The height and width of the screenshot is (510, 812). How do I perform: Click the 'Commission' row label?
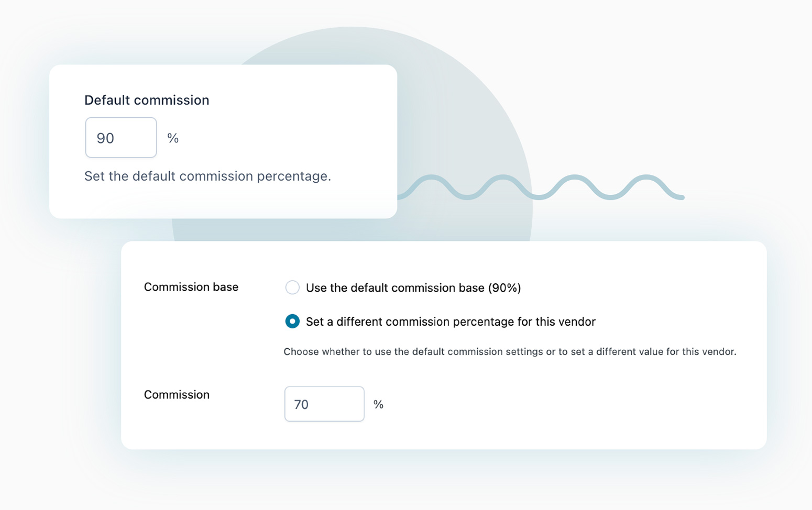[x=177, y=395]
